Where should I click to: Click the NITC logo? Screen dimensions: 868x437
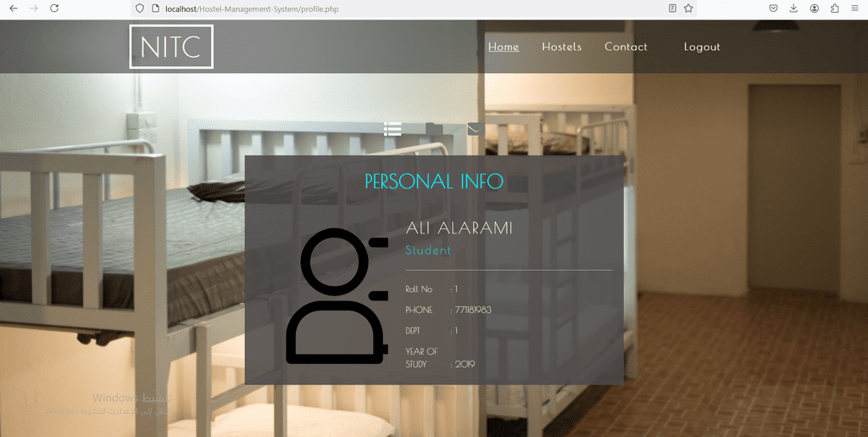[x=171, y=47]
